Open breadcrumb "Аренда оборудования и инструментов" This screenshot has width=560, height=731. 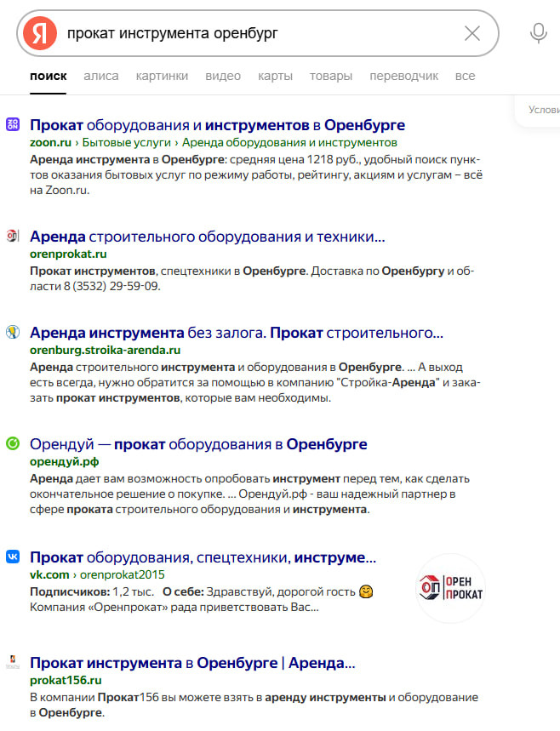289,142
